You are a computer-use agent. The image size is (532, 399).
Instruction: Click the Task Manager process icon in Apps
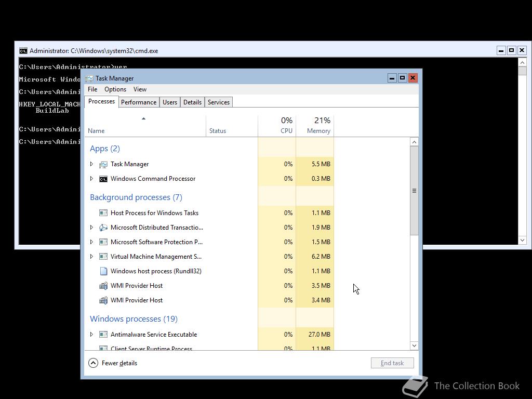pos(103,165)
